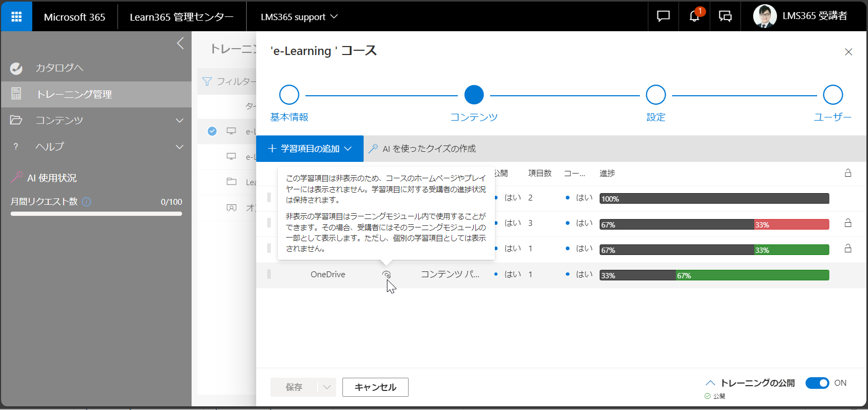Open the 保存 split-button arrow

click(327, 387)
